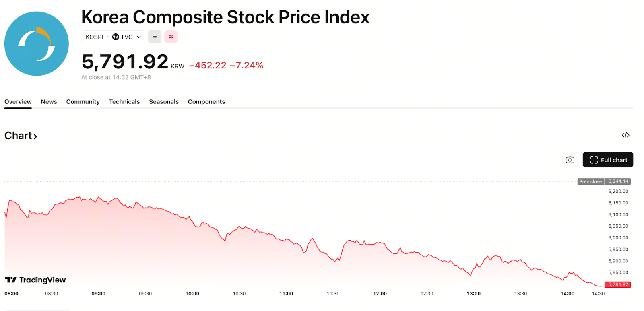644x311 pixels.
Task: Expand the Chart section arrow
Action: click(35, 136)
